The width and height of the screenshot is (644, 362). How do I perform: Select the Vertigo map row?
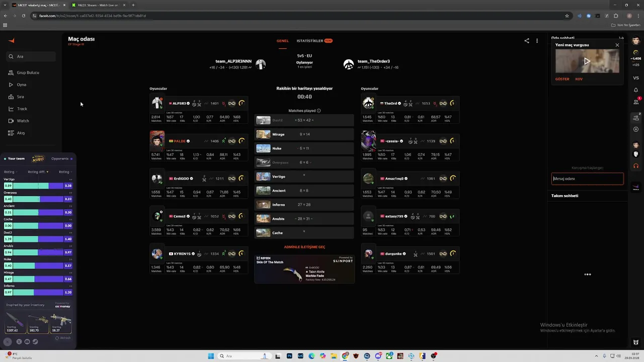[x=304, y=176]
